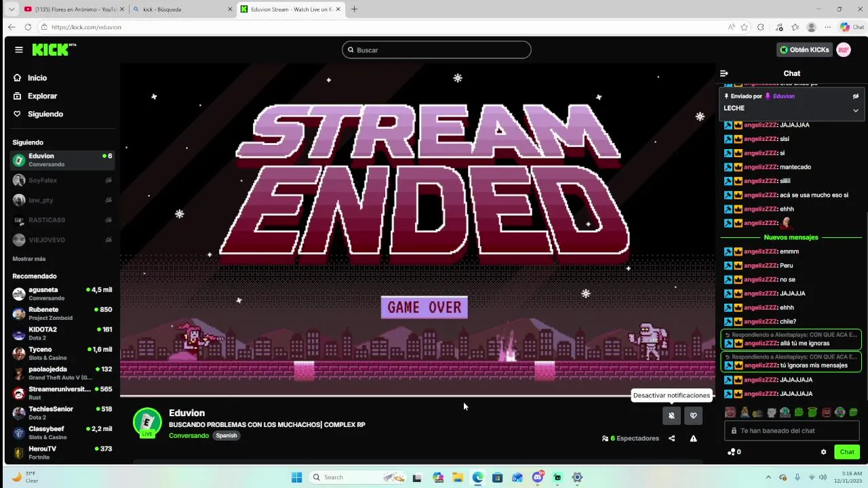
Task: Collapse the chat panel using its arrow icon
Action: click(x=724, y=73)
